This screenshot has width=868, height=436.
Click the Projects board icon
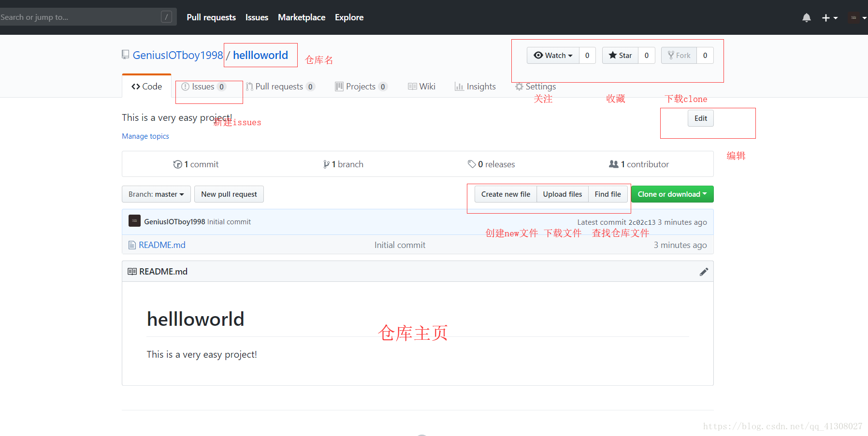339,87
